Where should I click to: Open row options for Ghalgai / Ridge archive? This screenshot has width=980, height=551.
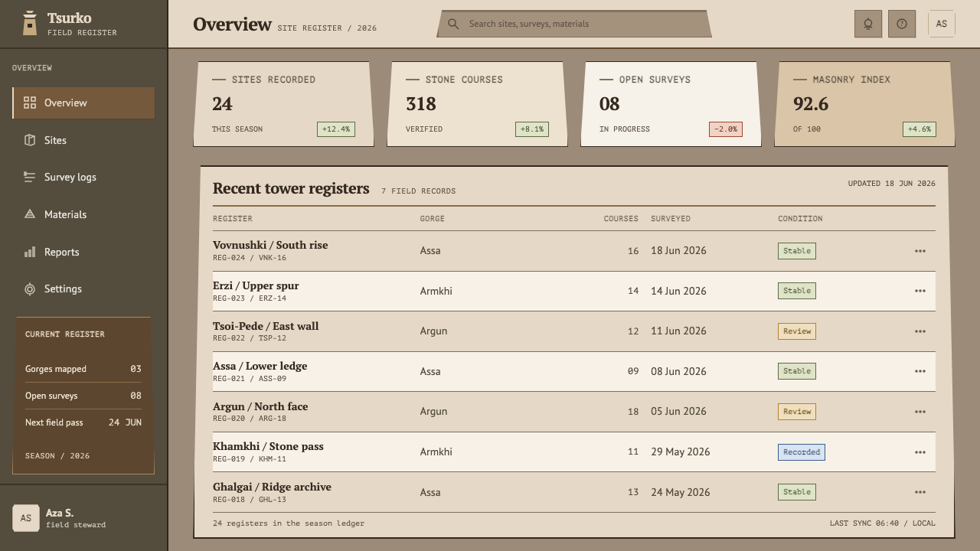[920, 492]
